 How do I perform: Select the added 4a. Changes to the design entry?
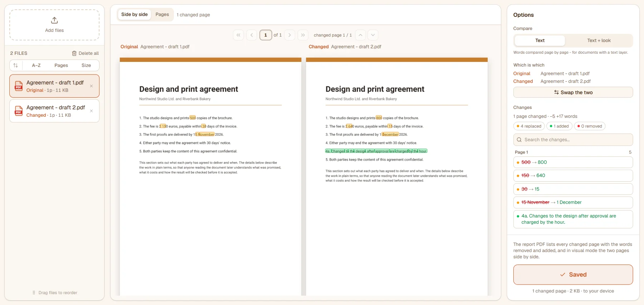[x=573, y=219]
